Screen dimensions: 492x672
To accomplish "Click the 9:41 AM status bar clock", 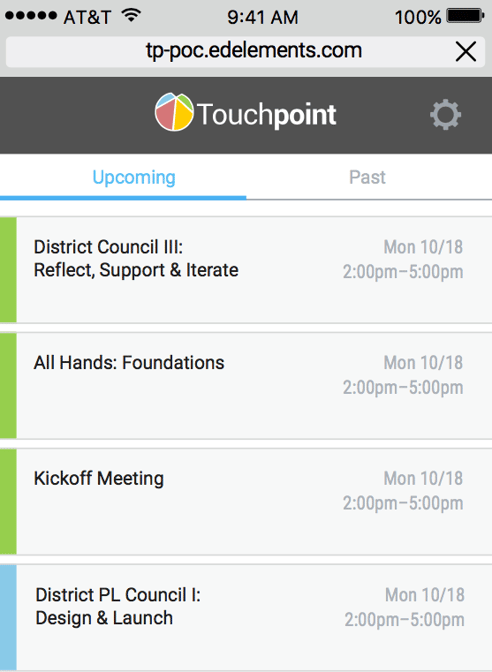I will (262, 17).
